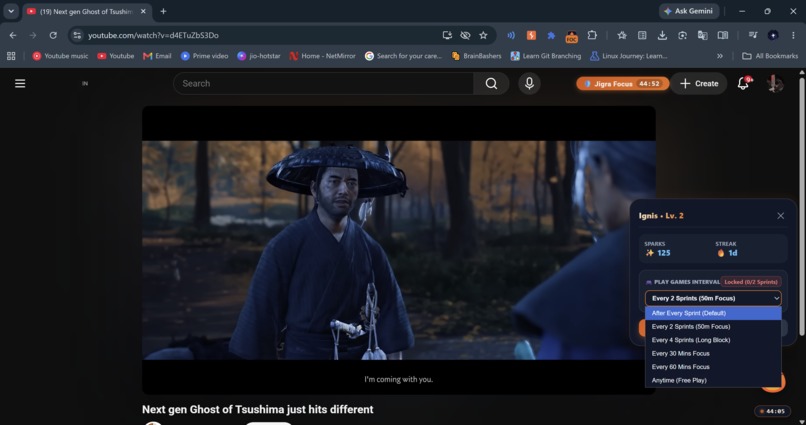The image size is (806, 425).
Task: Select Every 2 Sprints (50m Focus) option
Action: pyautogui.click(x=713, y=326)
